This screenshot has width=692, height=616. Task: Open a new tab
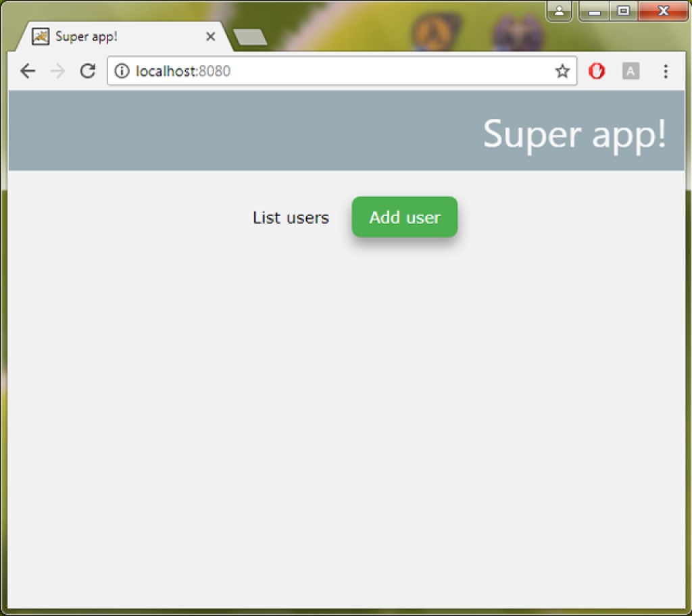(250, 37)
